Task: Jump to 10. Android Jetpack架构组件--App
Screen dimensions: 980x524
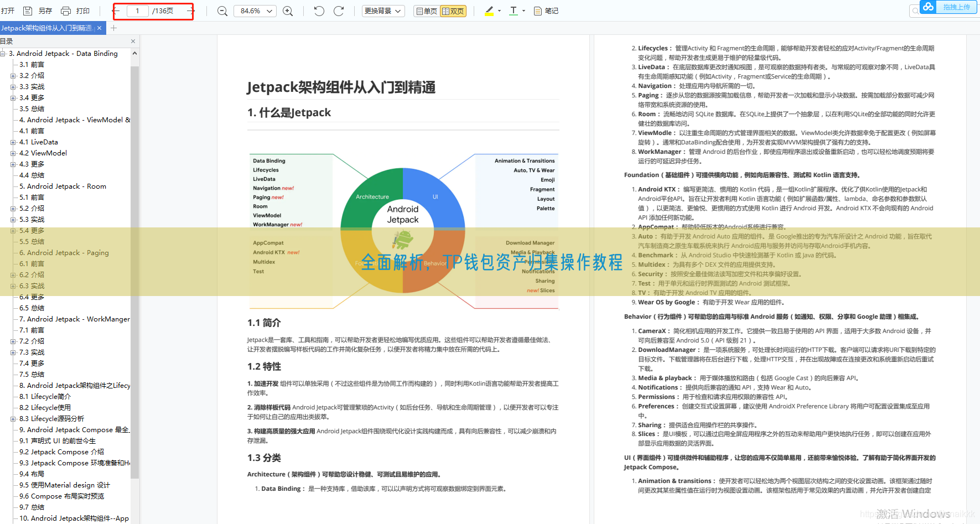Action: 74,518
